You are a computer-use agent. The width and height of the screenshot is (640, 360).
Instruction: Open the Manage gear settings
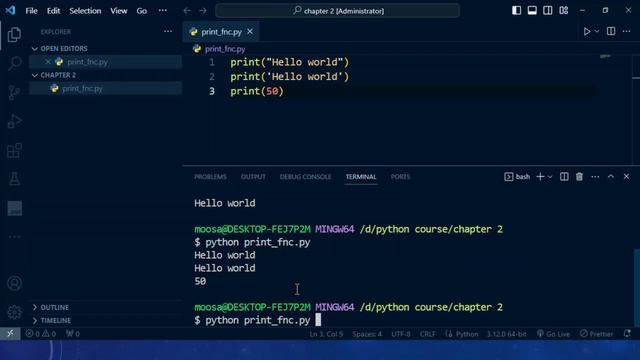coord(14,312)
